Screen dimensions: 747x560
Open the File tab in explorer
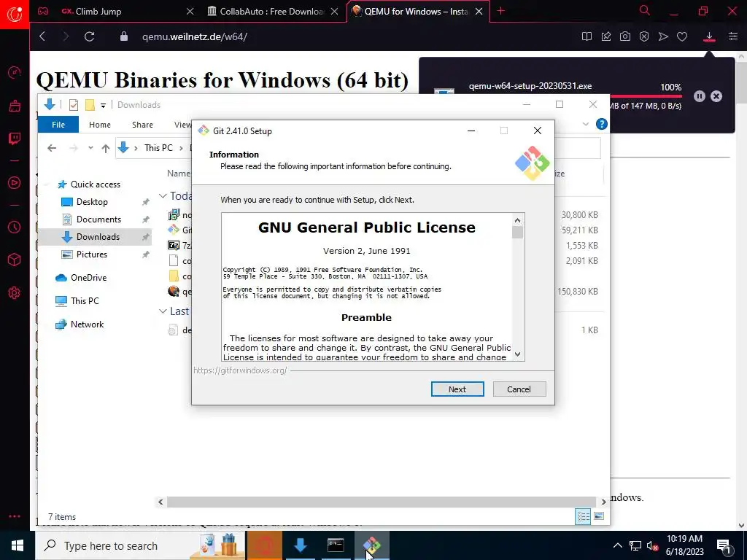58,124
